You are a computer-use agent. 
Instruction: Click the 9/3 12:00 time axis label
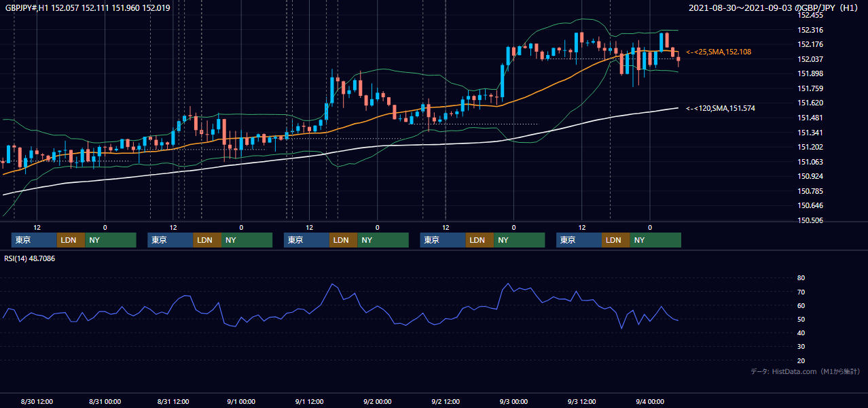[582, 401]
